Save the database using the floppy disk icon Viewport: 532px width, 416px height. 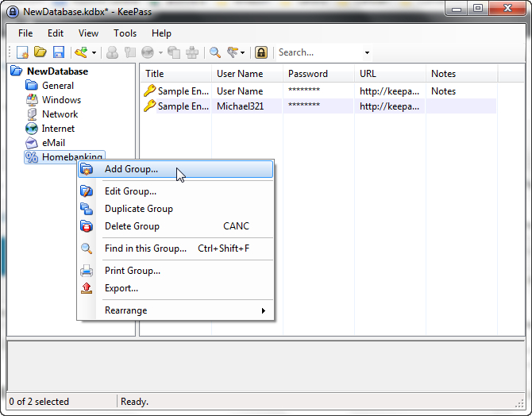58,52
